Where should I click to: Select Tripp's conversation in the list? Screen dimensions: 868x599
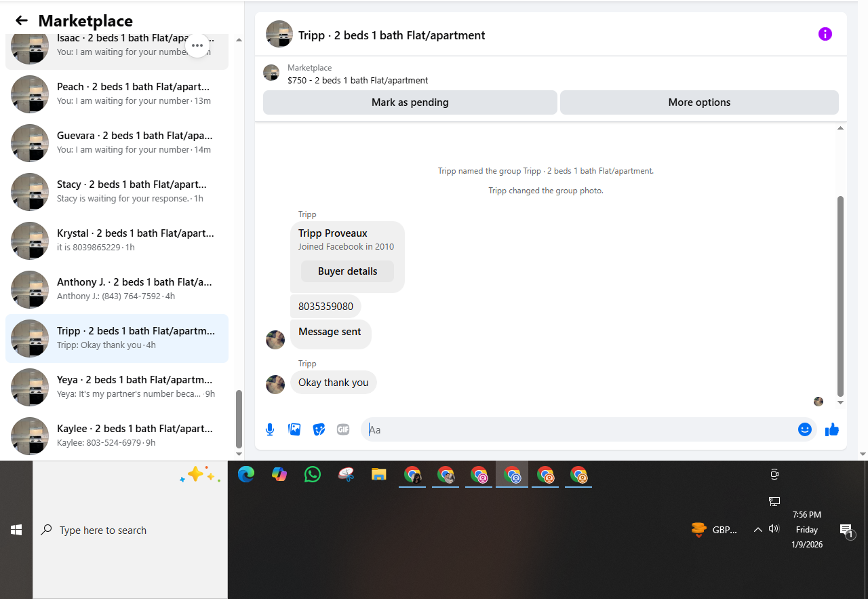click(117, 339)
